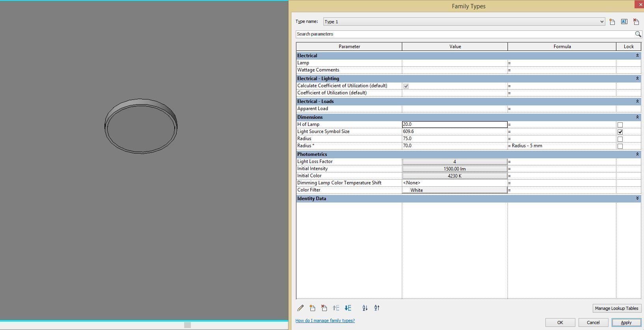The width and height of the screenshot is (644, 330).
Task: Select the Light Loss Factor parameter name
Action: [315, 161]
